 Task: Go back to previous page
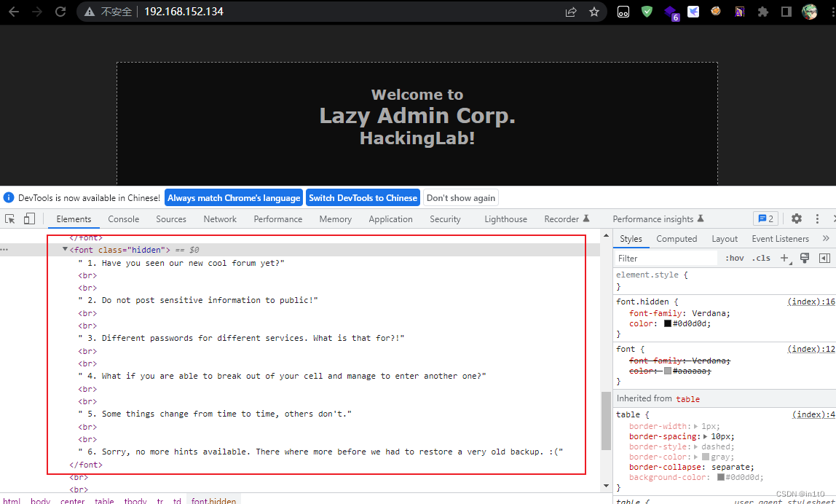point(14,12)
